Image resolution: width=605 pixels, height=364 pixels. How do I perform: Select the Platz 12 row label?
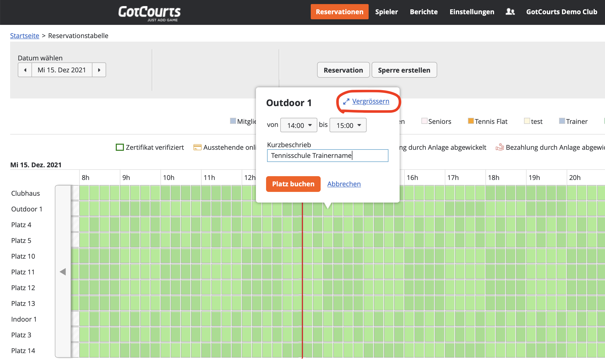click(x=23, y=288)
